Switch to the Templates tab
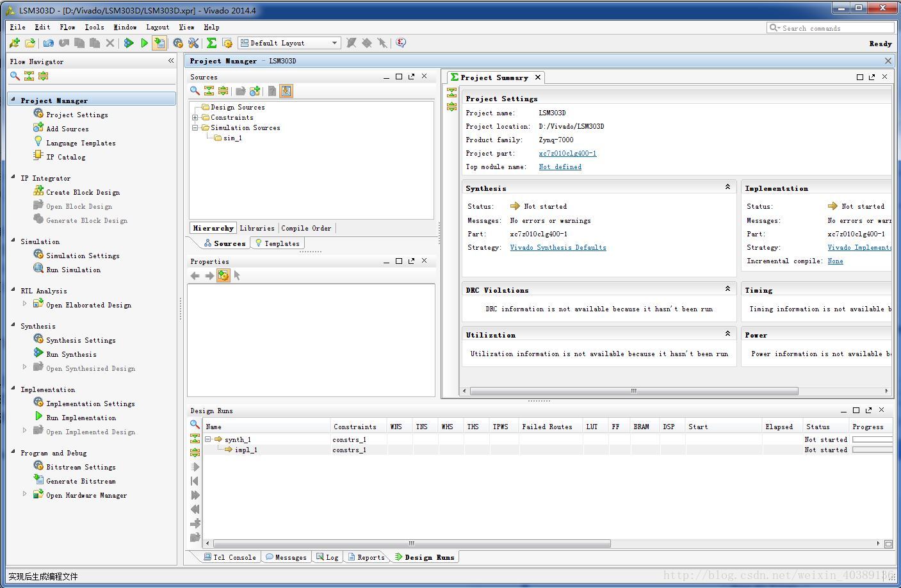Image resolution: width=901 pixels, height=588 pixels. pos(277,243)
